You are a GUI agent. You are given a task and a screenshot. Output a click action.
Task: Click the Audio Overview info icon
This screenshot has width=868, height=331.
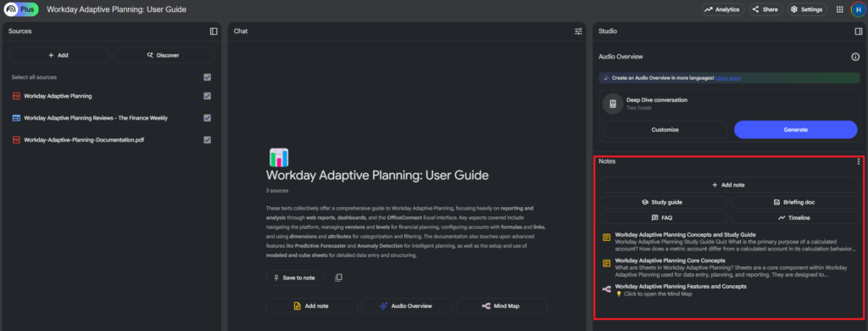click(855, 57)
